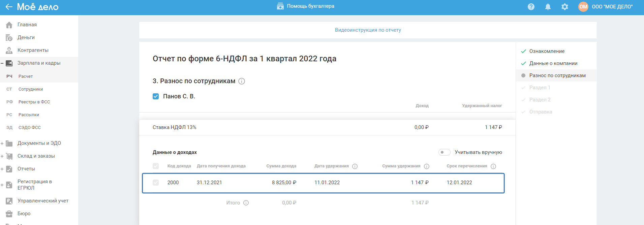
Task: Go to Деньги in the sidebar
Action: click(x=26, y=37)
